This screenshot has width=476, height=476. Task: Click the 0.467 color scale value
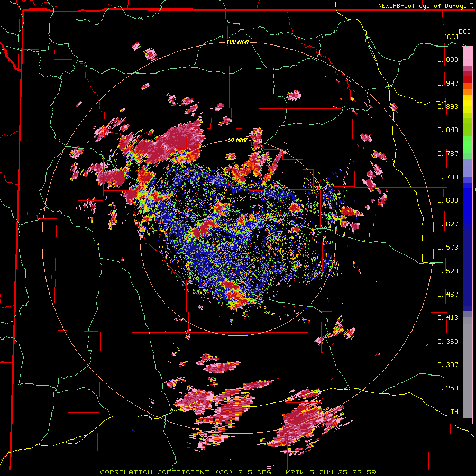click(448, 295)
